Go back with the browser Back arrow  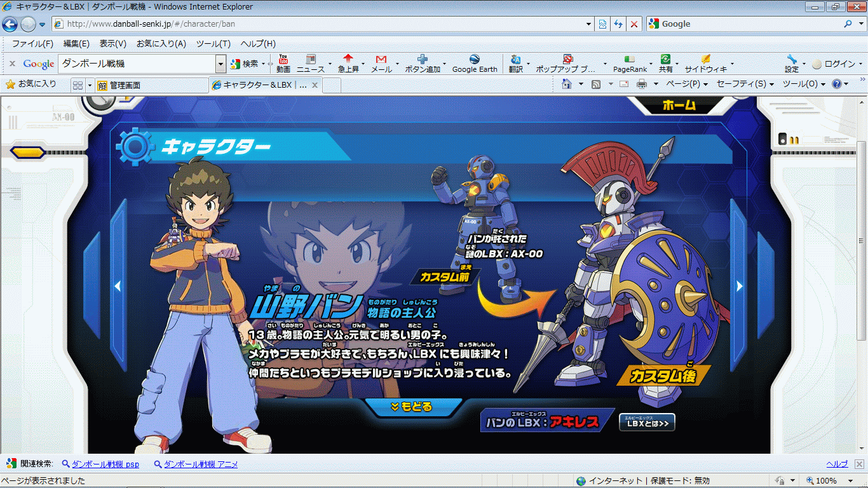(x=10, y=24)
